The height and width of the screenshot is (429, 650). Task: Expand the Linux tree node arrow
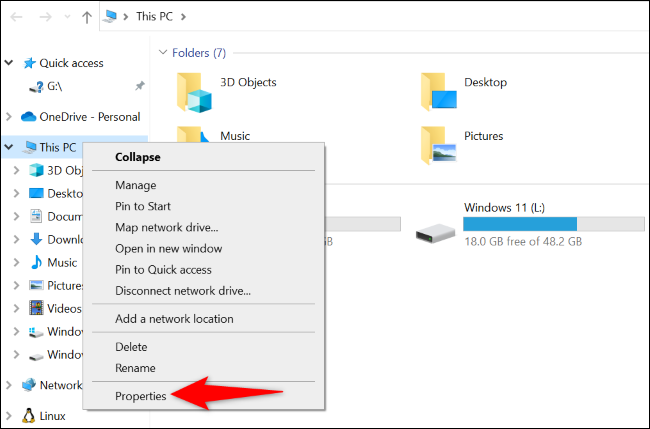(10, 415)
